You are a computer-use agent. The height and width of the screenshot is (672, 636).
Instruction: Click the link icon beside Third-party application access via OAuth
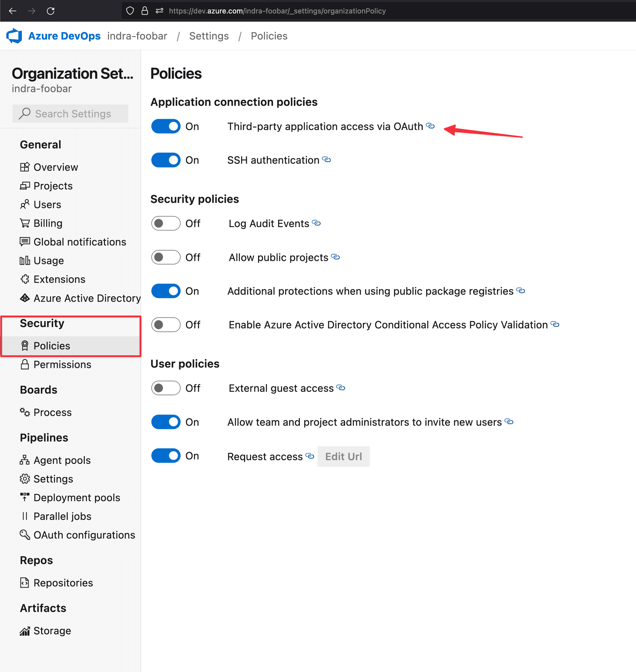click(x=430, y=126)
